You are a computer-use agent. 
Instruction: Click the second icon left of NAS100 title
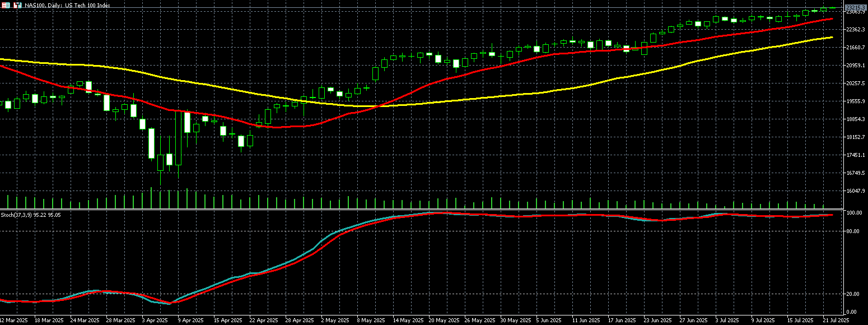click(17, 5)
